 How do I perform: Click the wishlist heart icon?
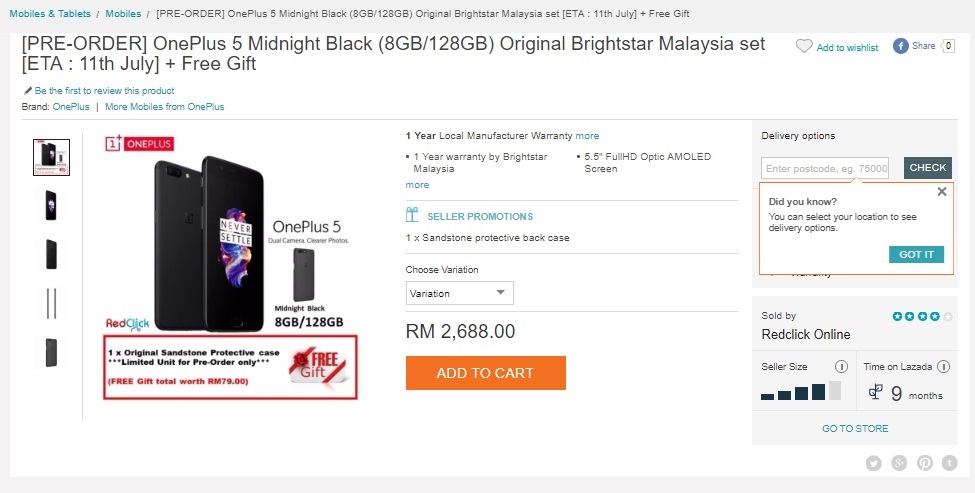[x=804, y=47]
